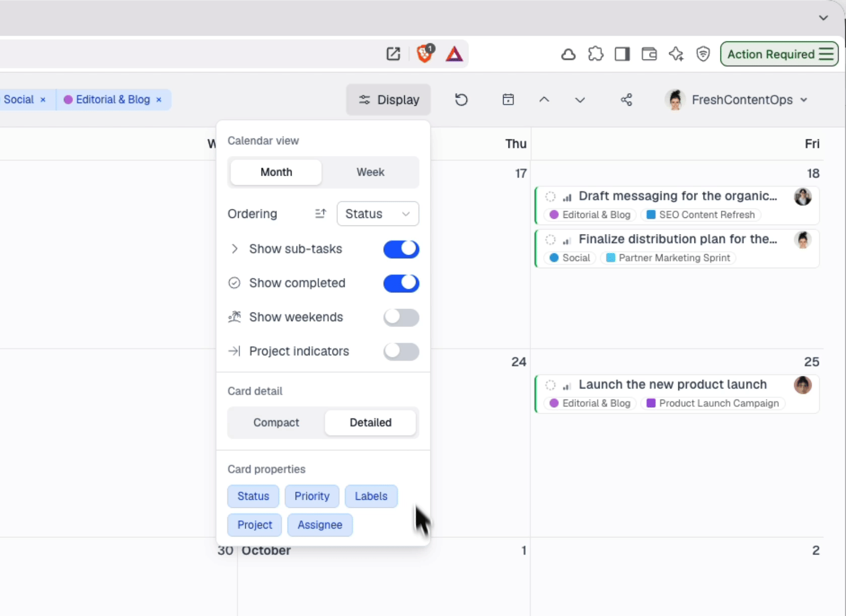Click purple Product Launch Campaign project label
Screen dimensions: 846x616
713,403
